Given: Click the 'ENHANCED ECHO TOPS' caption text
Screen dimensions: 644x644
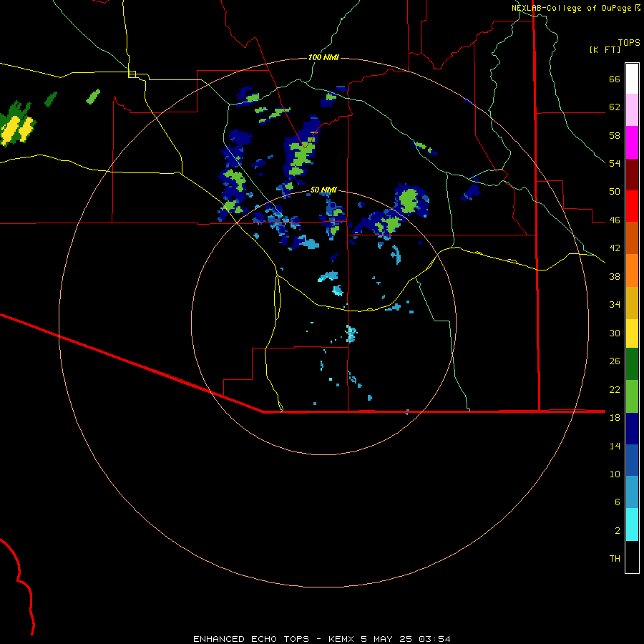Looking at the screenshot, I should (x=251, y=639).
